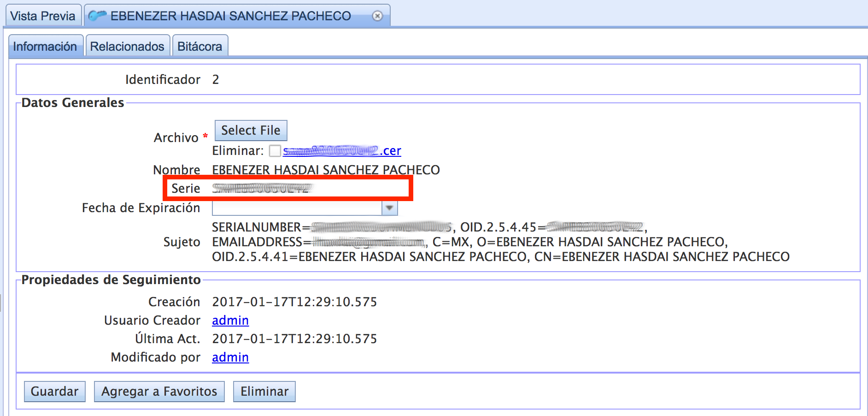Open the EBENEZER HASDAI SANCHEZ PACHECO tab
This screenshot has height=416, width=868.
[237, 16]
